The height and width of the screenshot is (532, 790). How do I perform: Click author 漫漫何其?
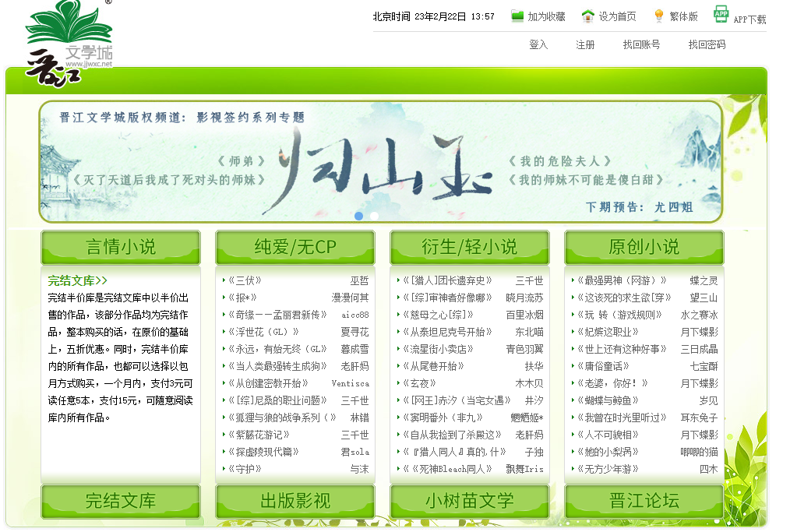(x=350, y=298)
